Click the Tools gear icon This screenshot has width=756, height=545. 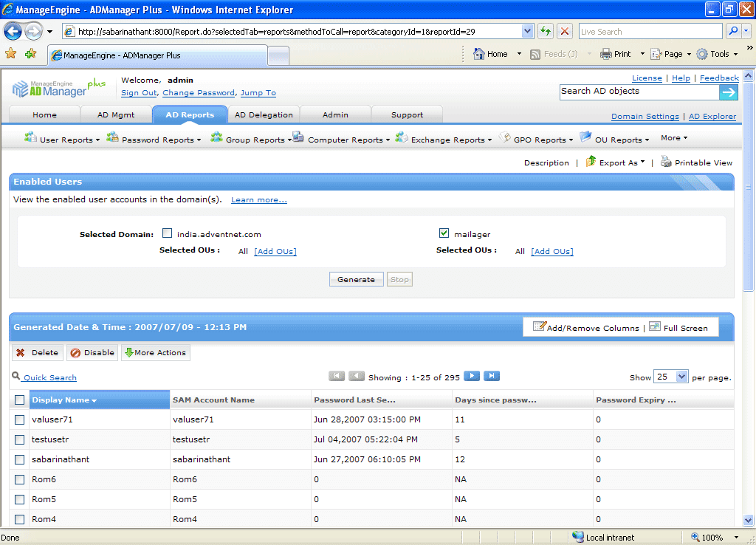[702, 54]
